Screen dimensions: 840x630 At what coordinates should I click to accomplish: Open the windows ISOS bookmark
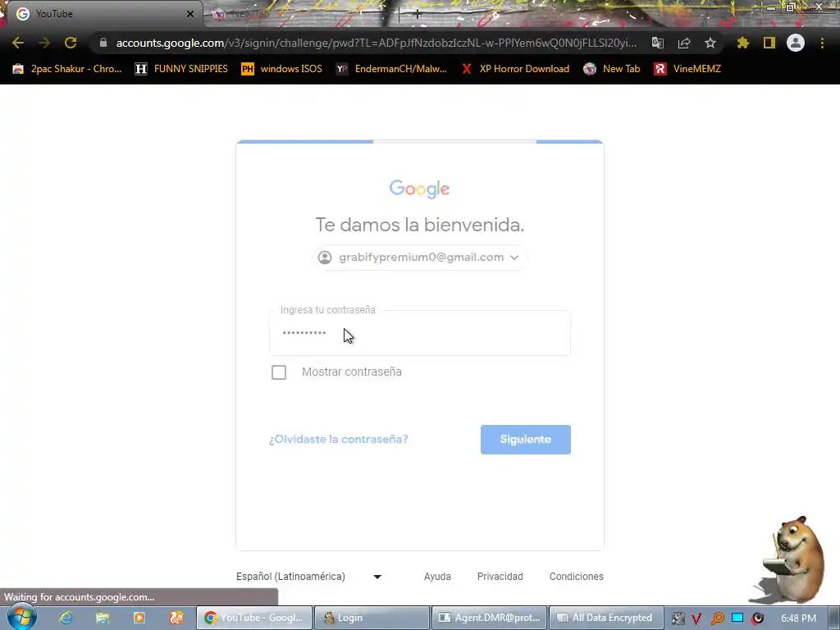(x=282, y=69)
